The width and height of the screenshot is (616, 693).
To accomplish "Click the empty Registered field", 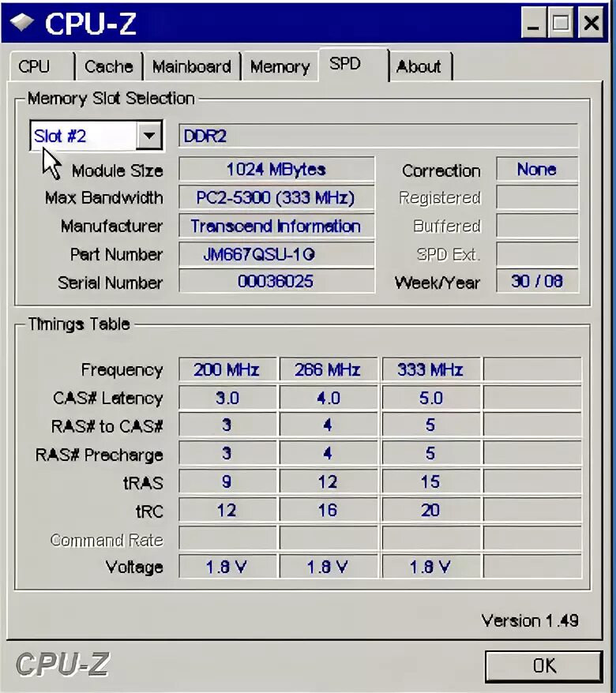I will click(537, 197).
